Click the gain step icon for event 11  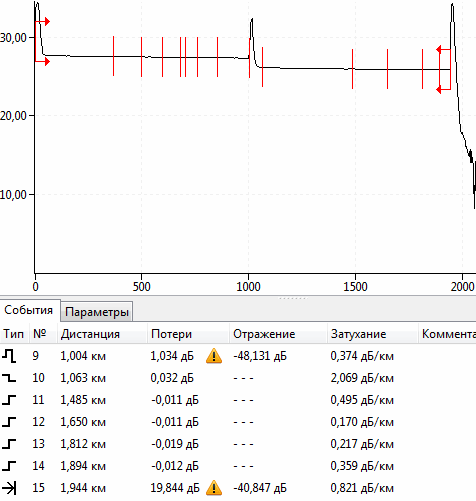point(9,400)
